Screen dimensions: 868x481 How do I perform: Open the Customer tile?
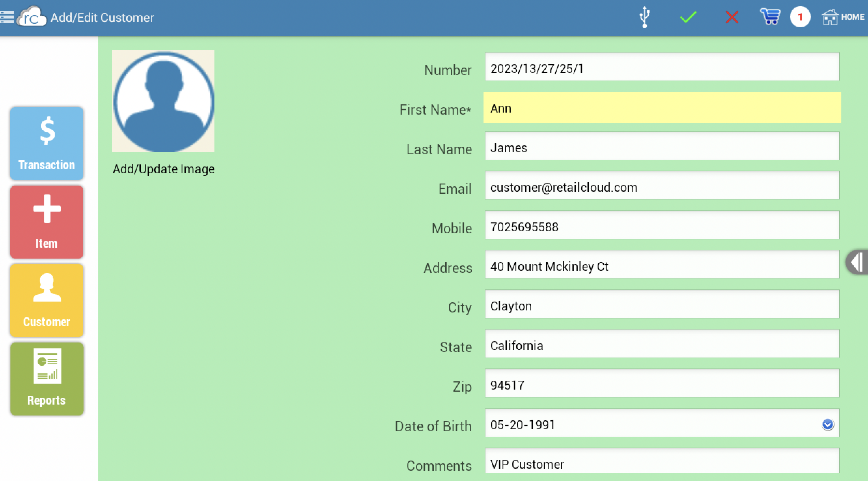[47, 300]
